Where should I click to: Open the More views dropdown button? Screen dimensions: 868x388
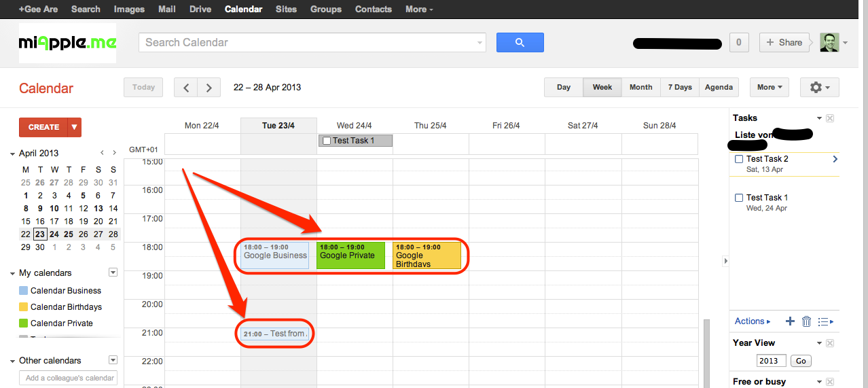click(x=770, y=87)
